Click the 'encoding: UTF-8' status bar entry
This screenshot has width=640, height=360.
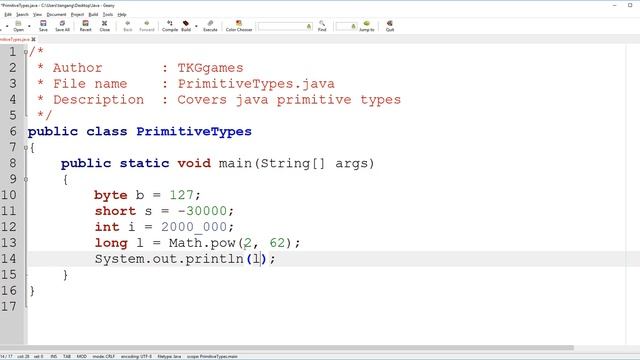pyautogui.click(x=136, y=356)
